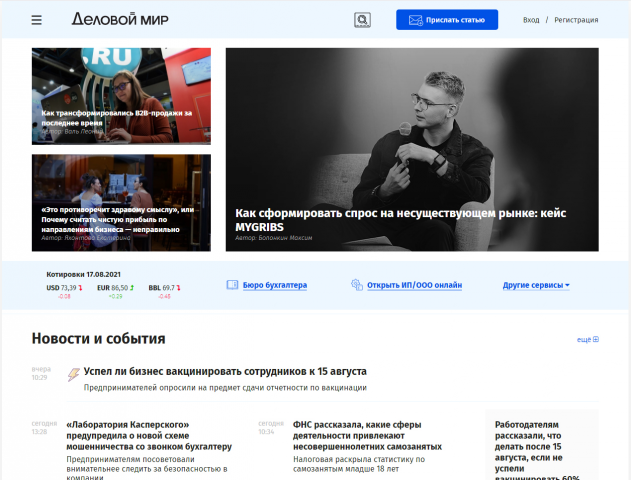Open the Регистрация link
The height and width of the screenshot is (480, 631).
576,20
